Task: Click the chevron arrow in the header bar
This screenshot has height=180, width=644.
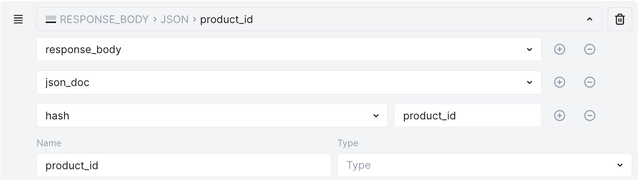Action: click(x=589, y=19)
